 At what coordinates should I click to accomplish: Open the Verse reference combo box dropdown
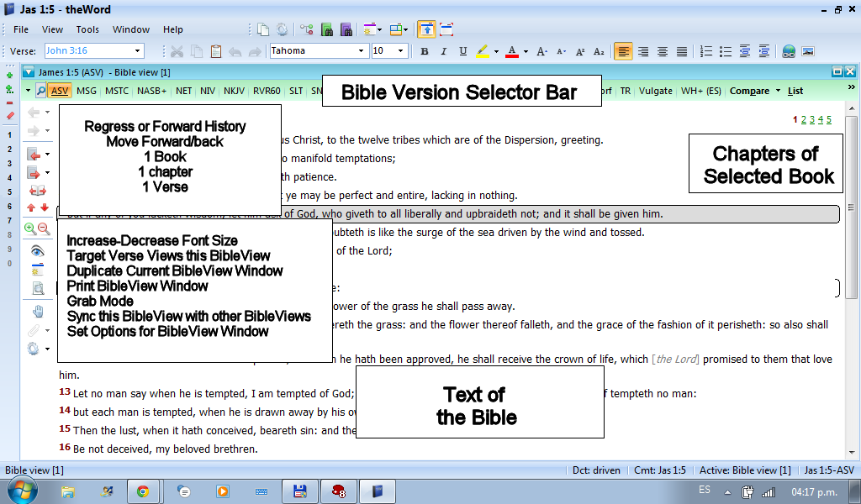pos(138,51)
